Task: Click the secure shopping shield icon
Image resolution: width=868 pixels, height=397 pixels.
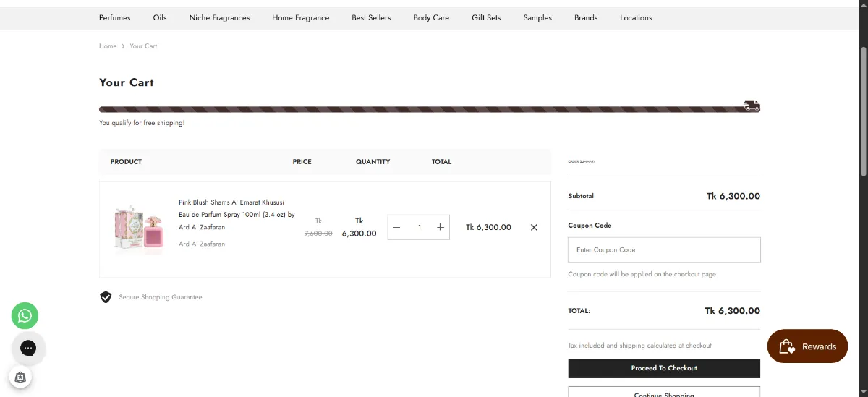Action: pyautogui.click(x=106, y=297)
